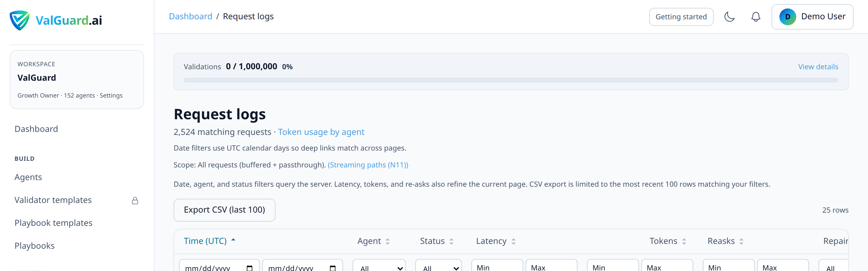The width and height of the screenshot is (868, 271).
Task: Click sort arrows beside Reasks column
Action: tap(741, 241)
